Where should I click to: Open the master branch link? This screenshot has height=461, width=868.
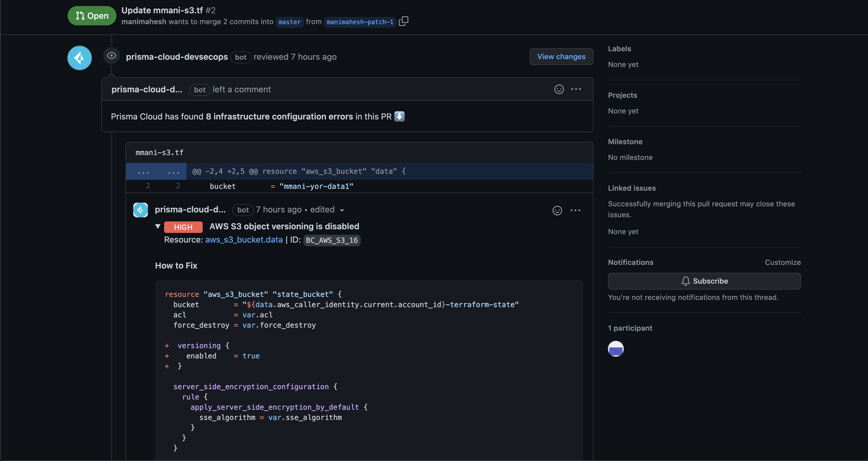click(x=289, y=22)
